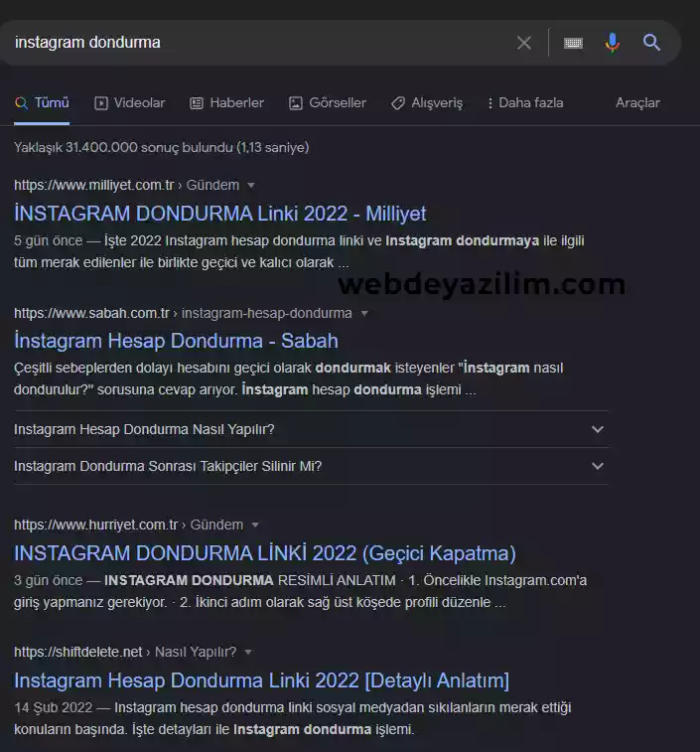Screen dimensions: 700x752
Task: Click the play icon beside Videolar
Action: [x=100, y=103]
